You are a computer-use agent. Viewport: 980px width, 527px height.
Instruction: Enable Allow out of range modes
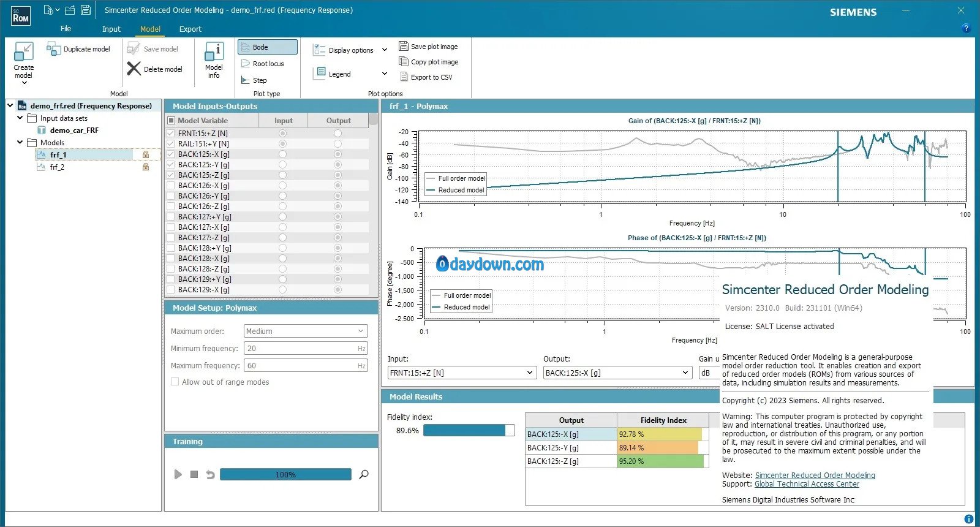175,382
